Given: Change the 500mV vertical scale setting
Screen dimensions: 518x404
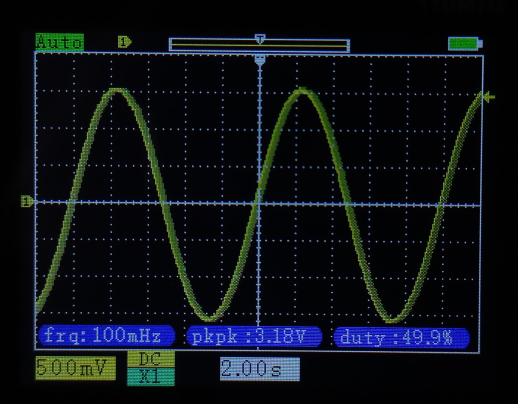Looking at the screenshot, I should click(x=76, y=368).
